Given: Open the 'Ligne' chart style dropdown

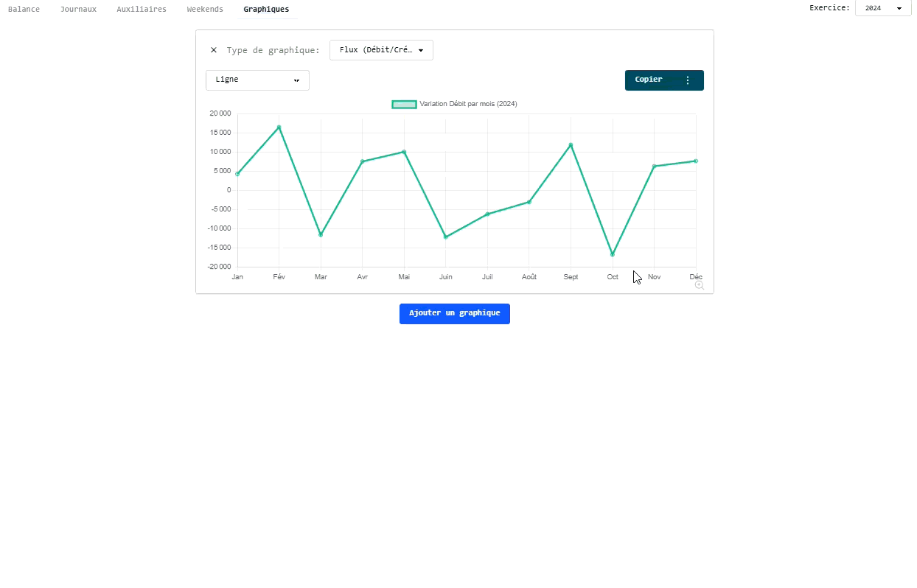Looking at the screenshot, I should (257, 80).
